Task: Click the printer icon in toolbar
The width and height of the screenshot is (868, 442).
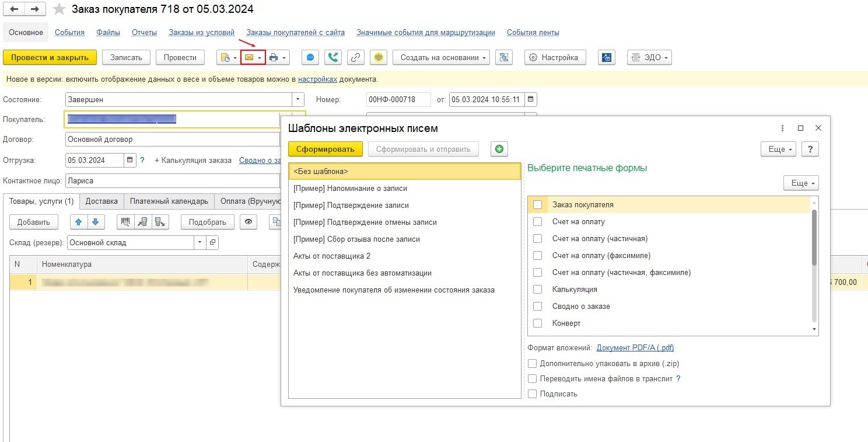Action: click(x=274, y=57)
